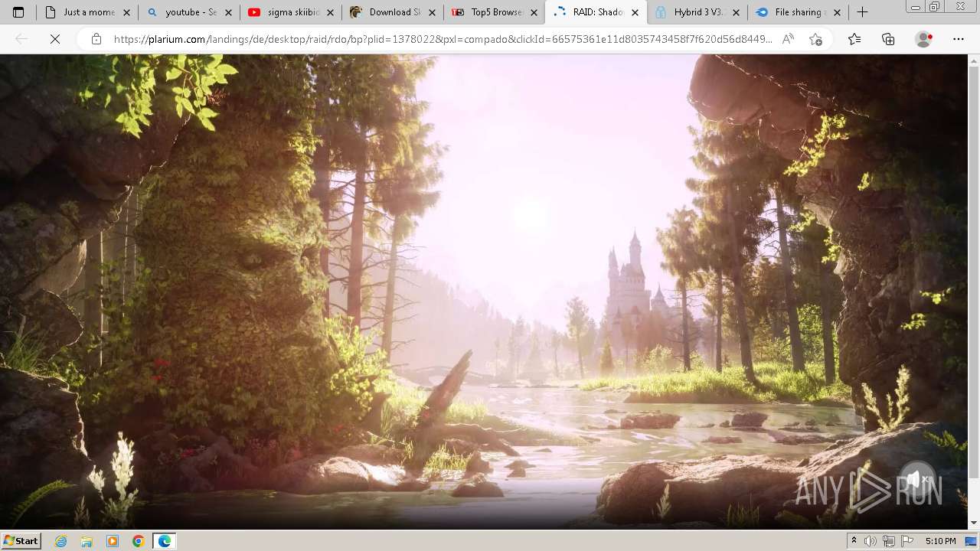The width and height of the screenshot is (980, 551).
Task: Open Windows Explorer from the taskbar
Action: click(x=87, y=541)
